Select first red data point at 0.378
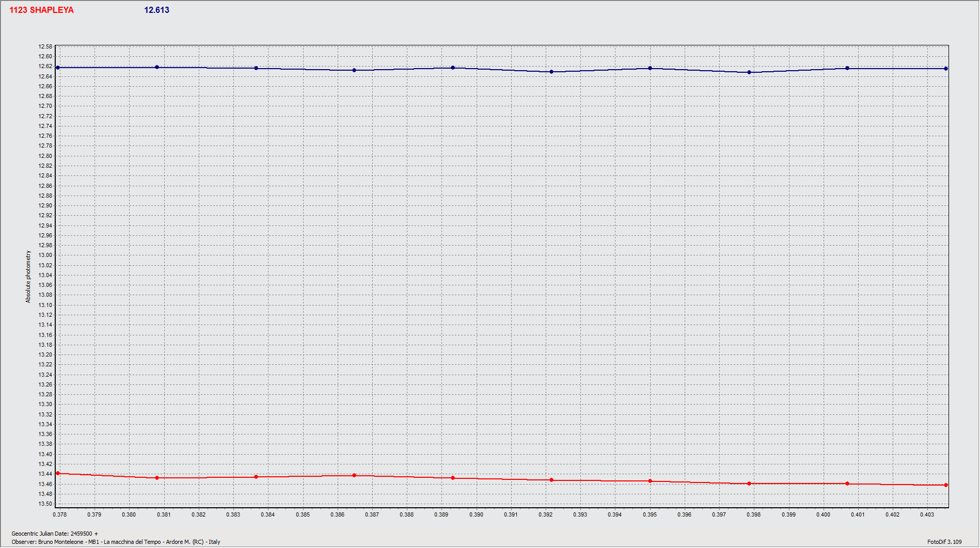980x548 pixels. click(x=58, y=473)
